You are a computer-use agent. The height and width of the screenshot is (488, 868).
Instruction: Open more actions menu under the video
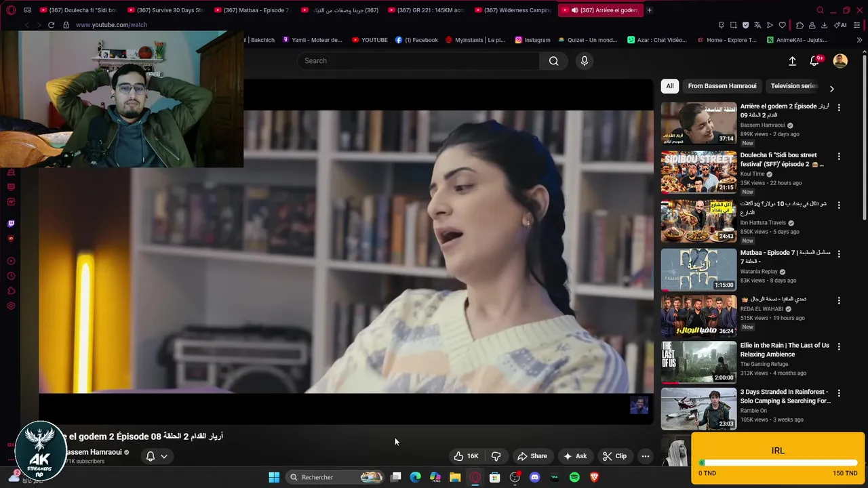click(x=646, y=456)
